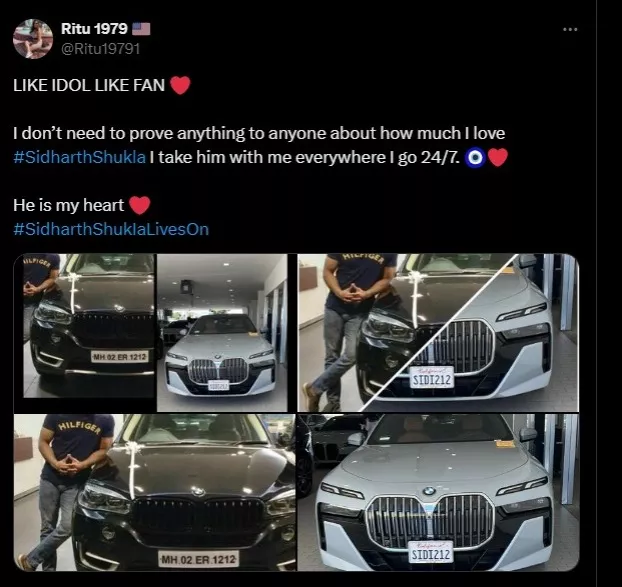Click the heart after 'He is my heart'
The height and width of the screenshot is (587, 622).
coord(140,206)
